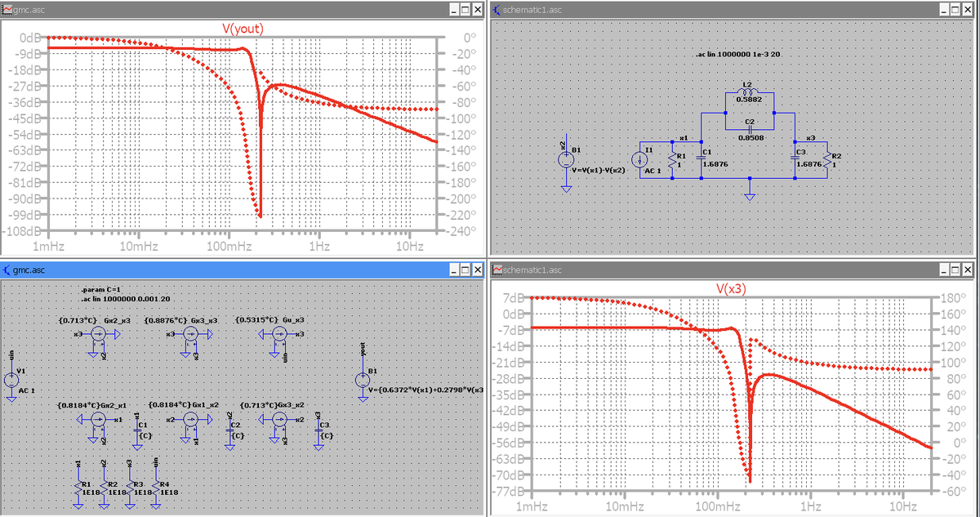The height and width of the screenshot is (517, 980).
Task: Click the Gx2_x3 transconductance source symbol
Action: pos(98,336)
